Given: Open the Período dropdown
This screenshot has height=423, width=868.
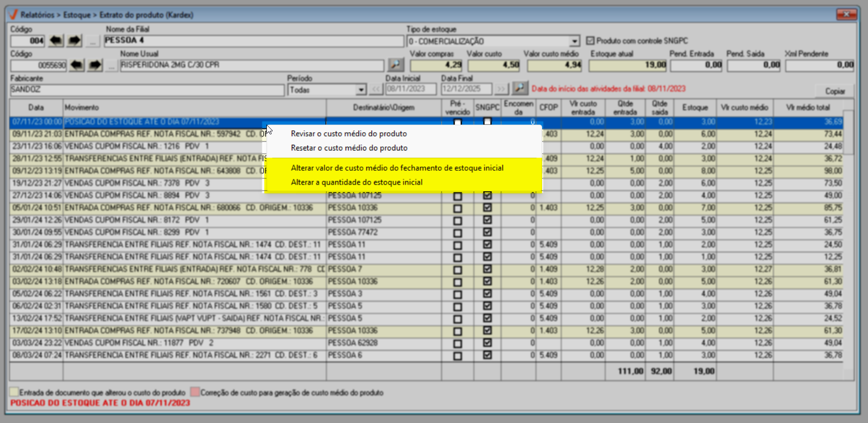Looking at the screenshot, I should click(361, 90).
